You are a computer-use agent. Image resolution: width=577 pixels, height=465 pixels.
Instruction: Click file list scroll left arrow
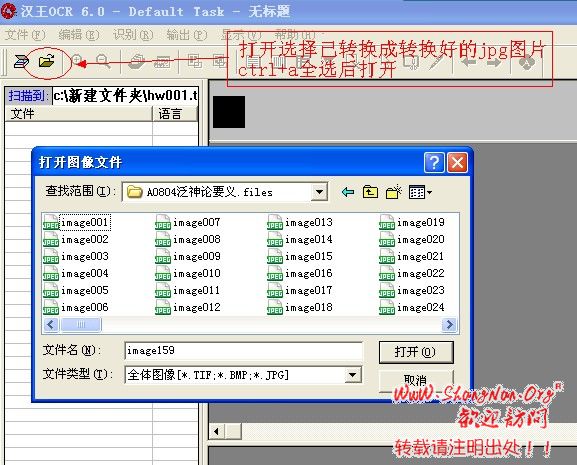pos(51,324)
